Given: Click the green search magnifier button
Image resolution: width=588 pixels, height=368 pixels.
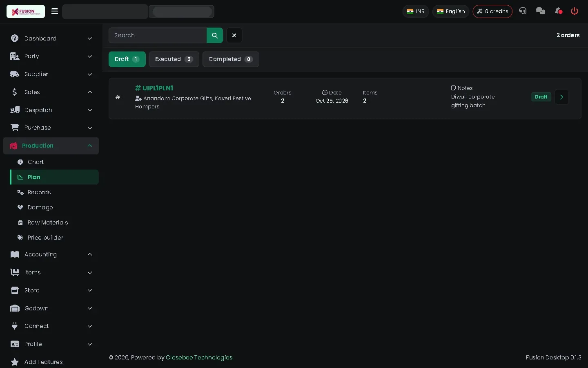Looking at the screenshot, I should pos(215,36).
